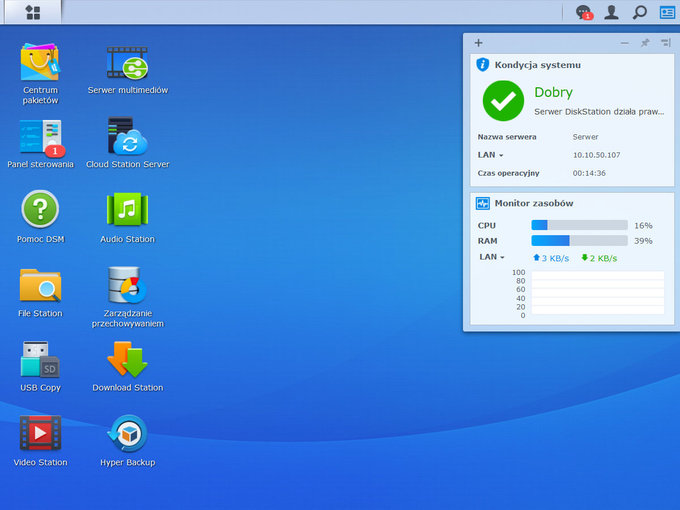The image size is (680, 510).
Task: Click the network traffic graph
Action: point(598,293)
